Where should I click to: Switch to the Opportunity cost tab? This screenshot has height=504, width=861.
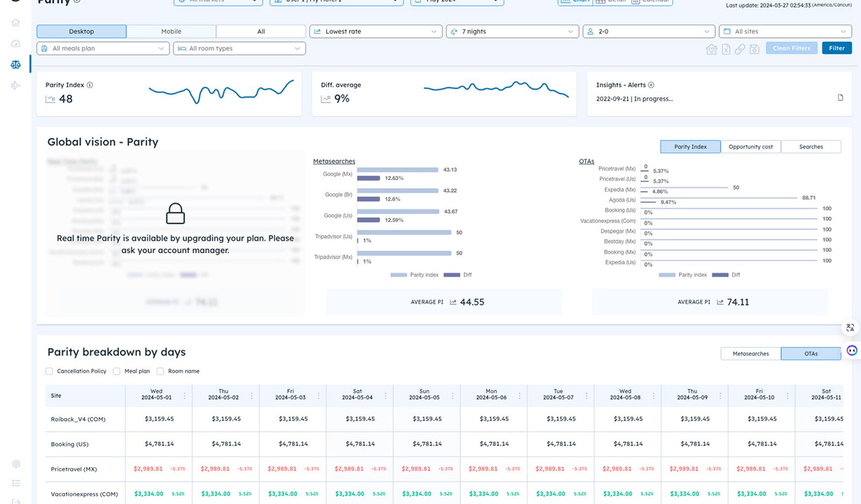pos(751,147)
